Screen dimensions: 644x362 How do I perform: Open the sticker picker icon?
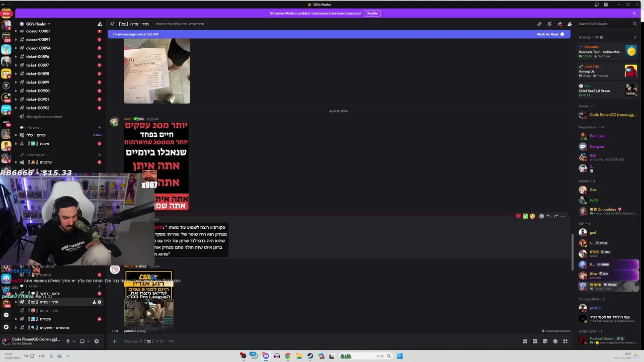point(545,341)
